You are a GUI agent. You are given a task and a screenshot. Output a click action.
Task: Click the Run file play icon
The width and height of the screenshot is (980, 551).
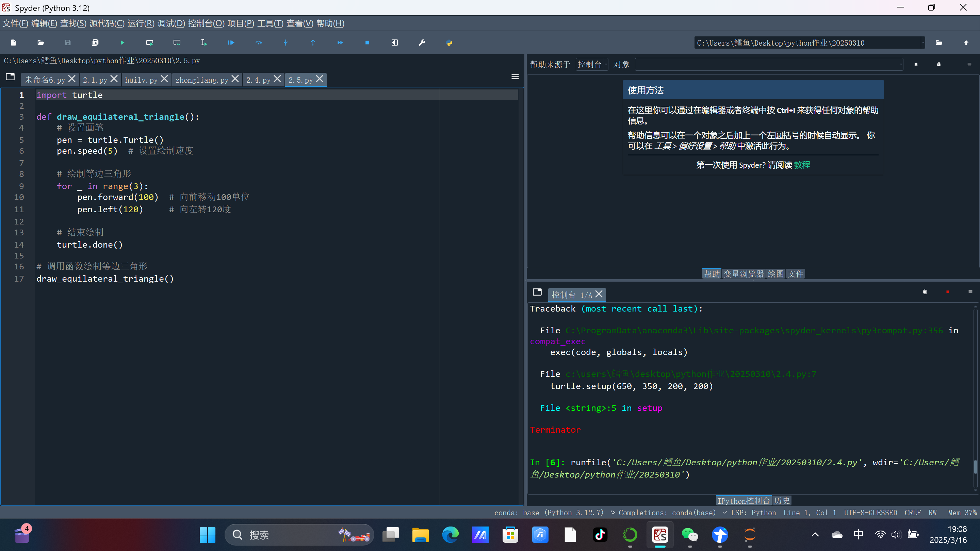pos(122,43)
